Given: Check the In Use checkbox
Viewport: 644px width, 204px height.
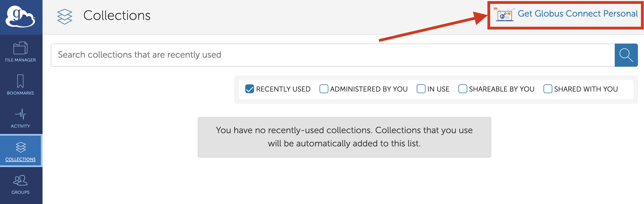Looking at the screenshot, I should [x=421, y=89].
